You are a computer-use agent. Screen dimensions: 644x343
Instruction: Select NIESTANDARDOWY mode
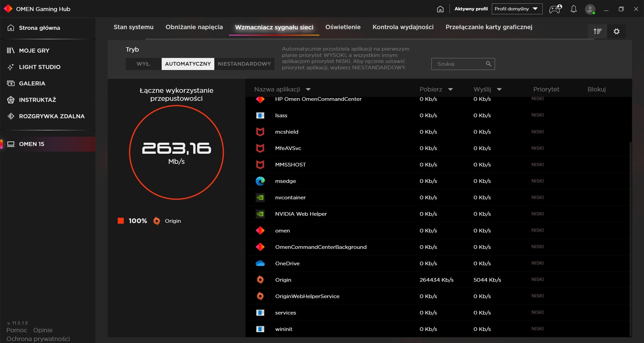click(244, 64)
